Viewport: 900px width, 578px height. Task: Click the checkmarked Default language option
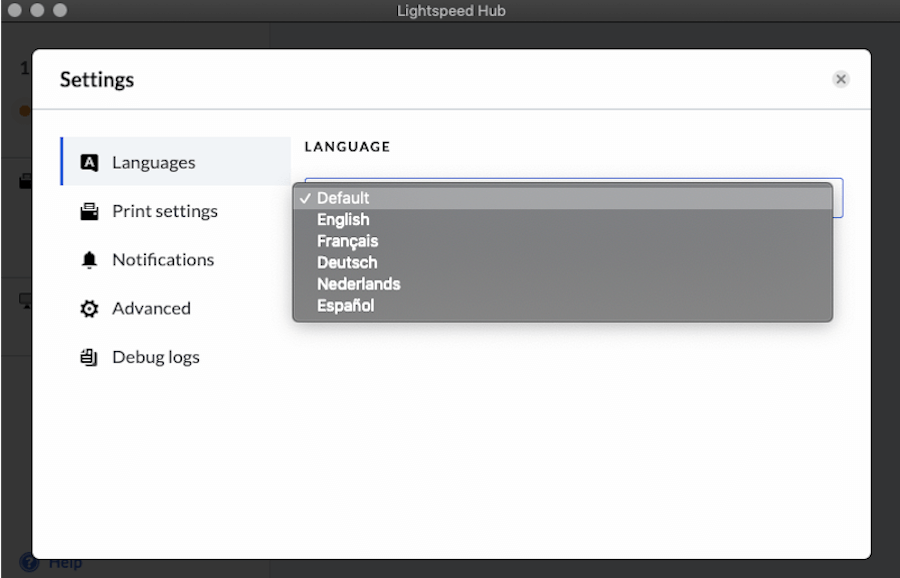(342, 198)
